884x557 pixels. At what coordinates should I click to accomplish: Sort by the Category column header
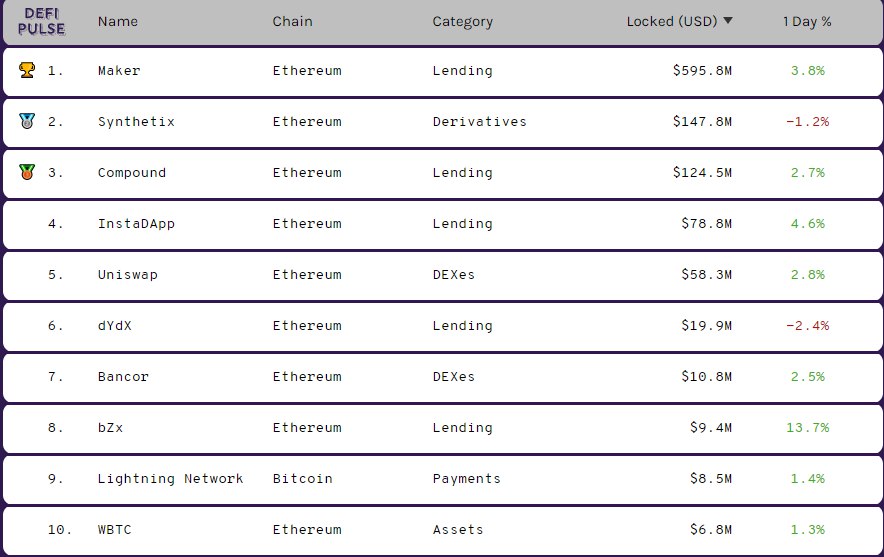point(462,22)
